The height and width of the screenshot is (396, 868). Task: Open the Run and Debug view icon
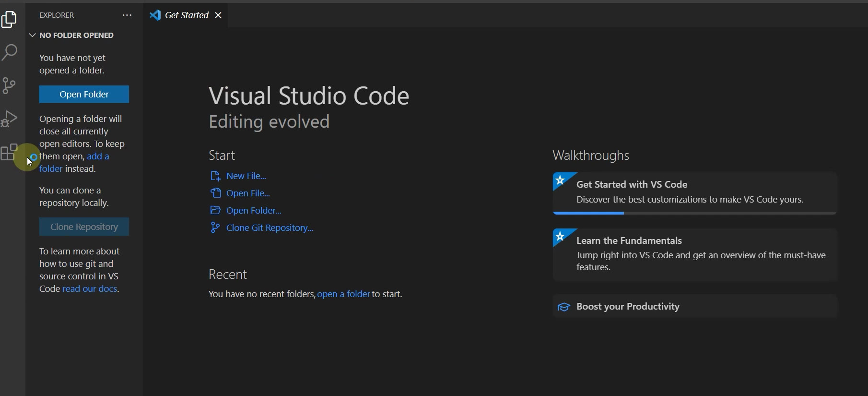9,119
